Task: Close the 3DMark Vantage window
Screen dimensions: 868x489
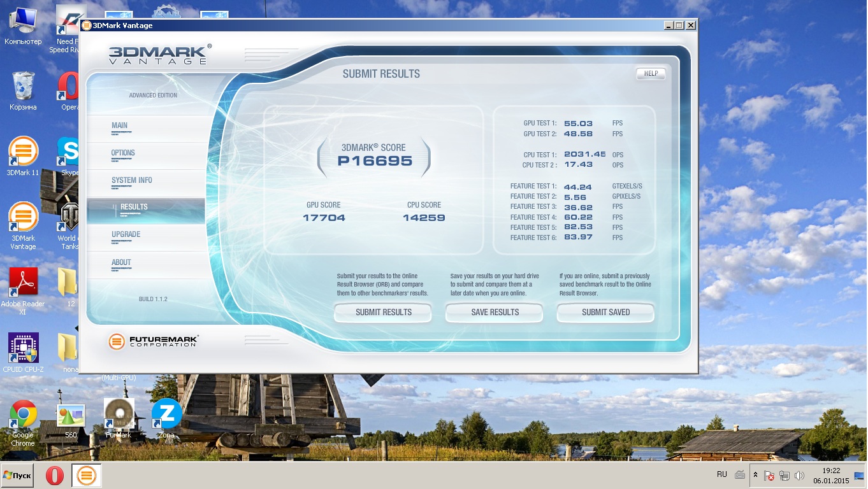Action: point(690,25)
